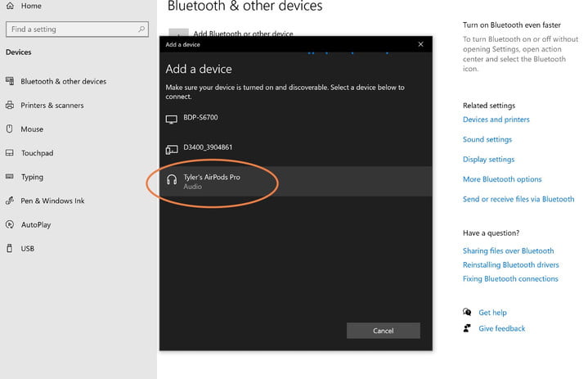Open Mouse settings

pos(32,129)
